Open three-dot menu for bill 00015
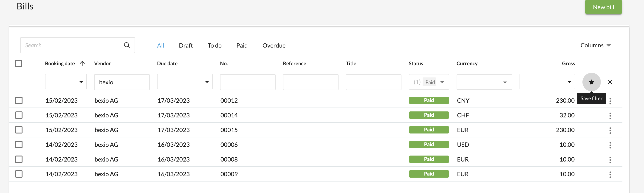The height and width of the screenshot is (193, 644). (x=610, y=130)
